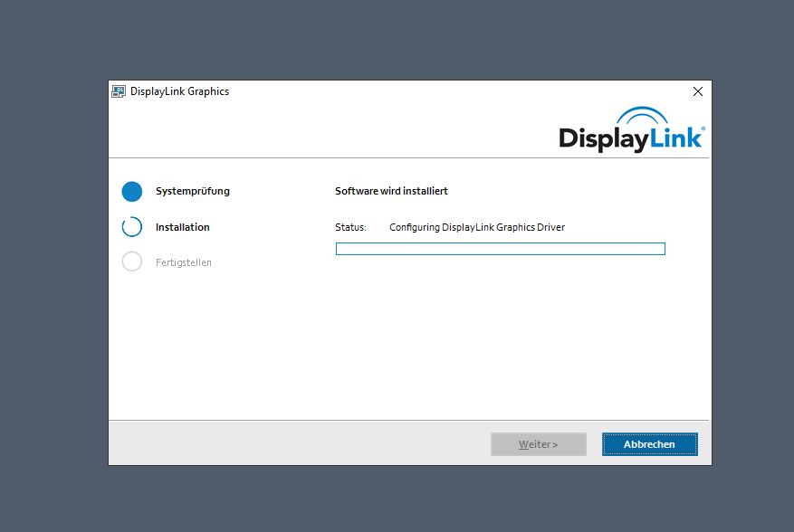Select the Systemprüfung step label
The image size is (794, 532).
193,191
